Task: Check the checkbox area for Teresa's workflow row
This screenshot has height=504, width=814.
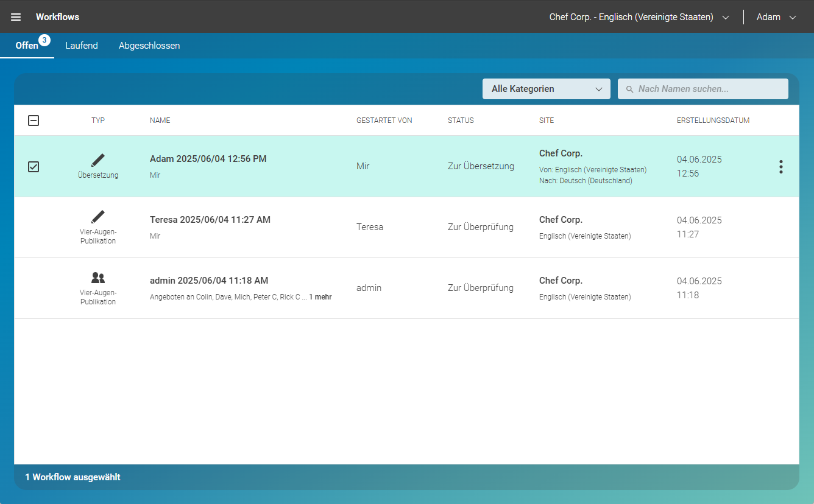Action: (x=34, y=227)
